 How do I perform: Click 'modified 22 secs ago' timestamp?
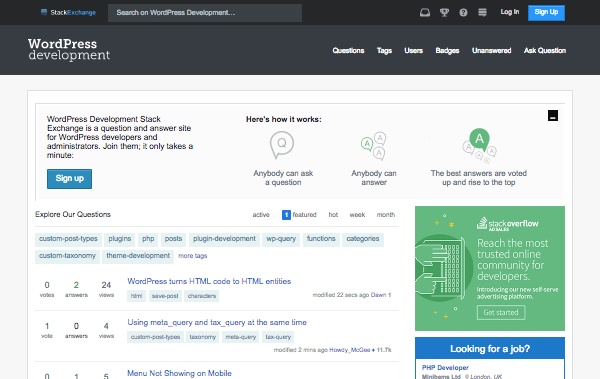[x=341, y=295]
